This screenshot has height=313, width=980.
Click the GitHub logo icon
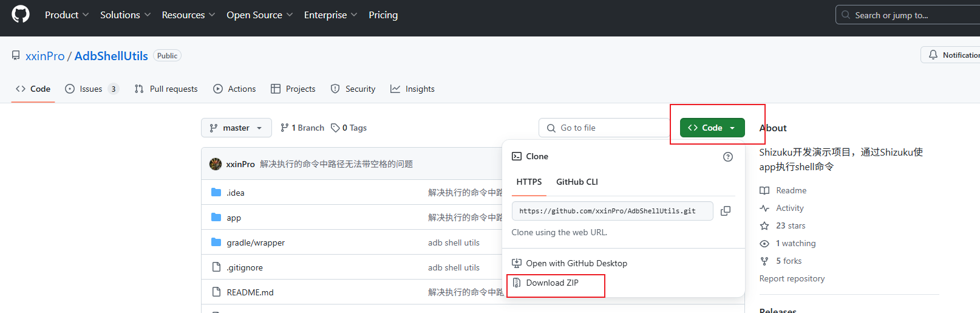pyautogui.click(x=21, y=15)
